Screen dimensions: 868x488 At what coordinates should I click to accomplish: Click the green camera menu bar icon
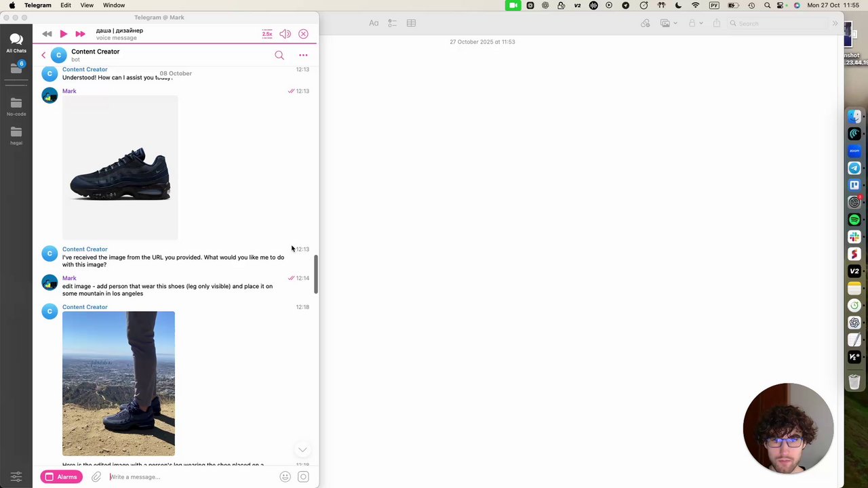coord(513,5)
